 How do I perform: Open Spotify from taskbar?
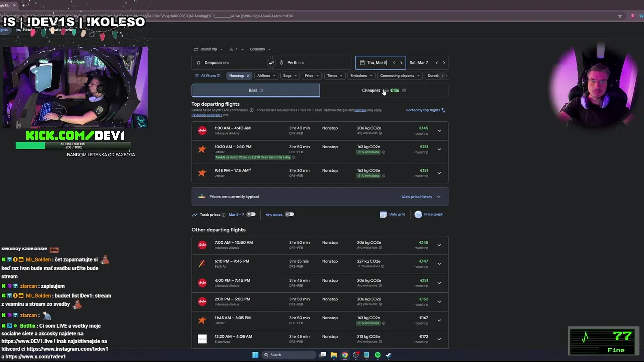(378, 355)
